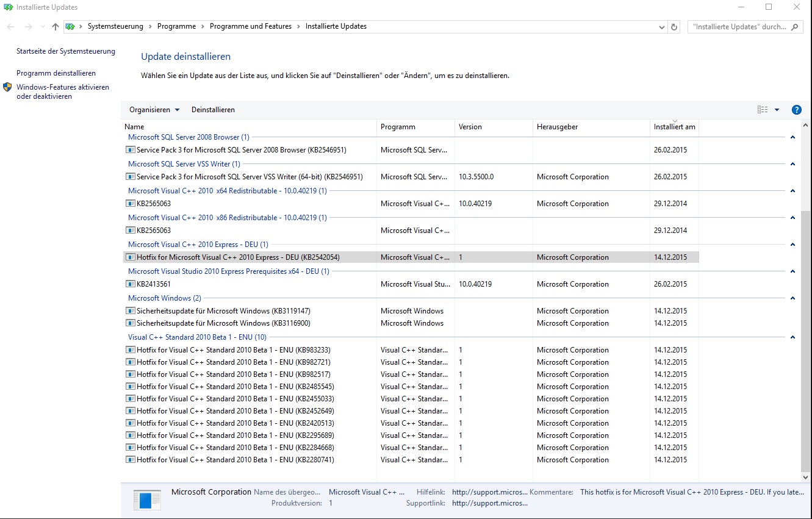Sort by the Installiert am column header
812x519 pixels.
click(674, 127)
